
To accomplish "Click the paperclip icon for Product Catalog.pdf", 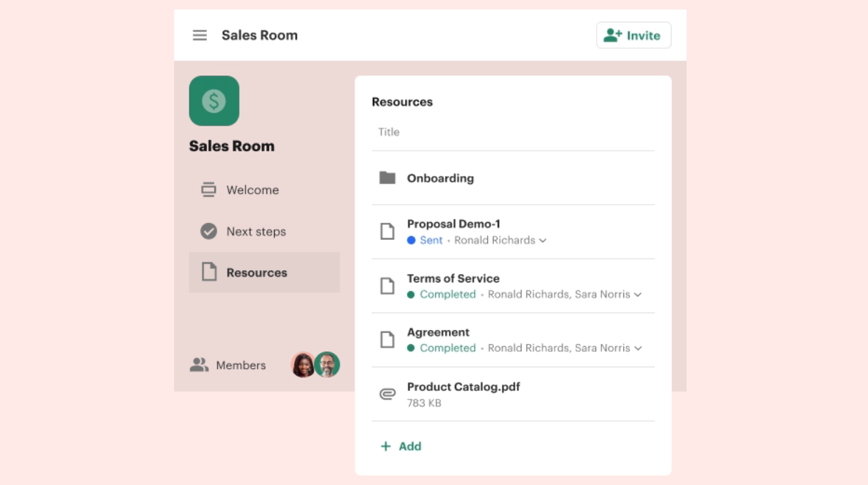I will (x=387, y=394).
